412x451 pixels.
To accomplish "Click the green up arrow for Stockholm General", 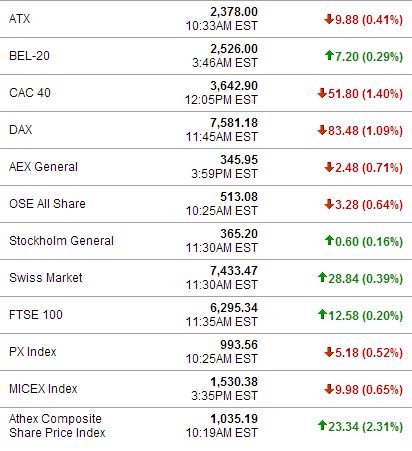I will point(329,240).
